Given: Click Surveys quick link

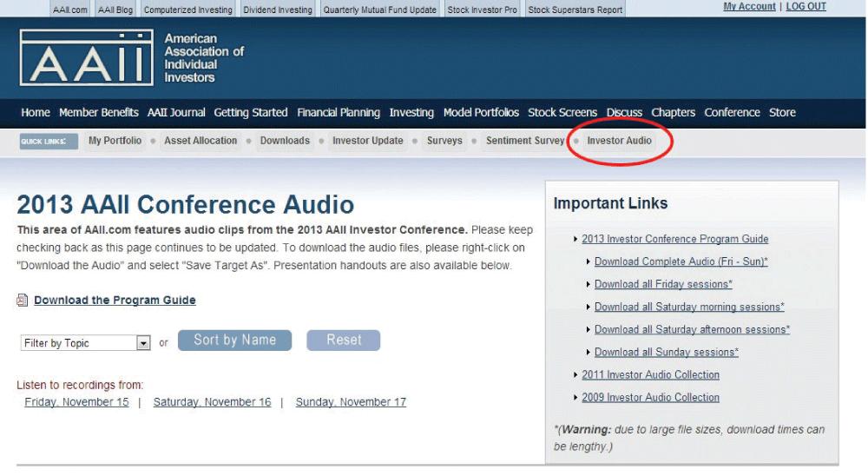Looking at the screenshot, I should (444, 141).
